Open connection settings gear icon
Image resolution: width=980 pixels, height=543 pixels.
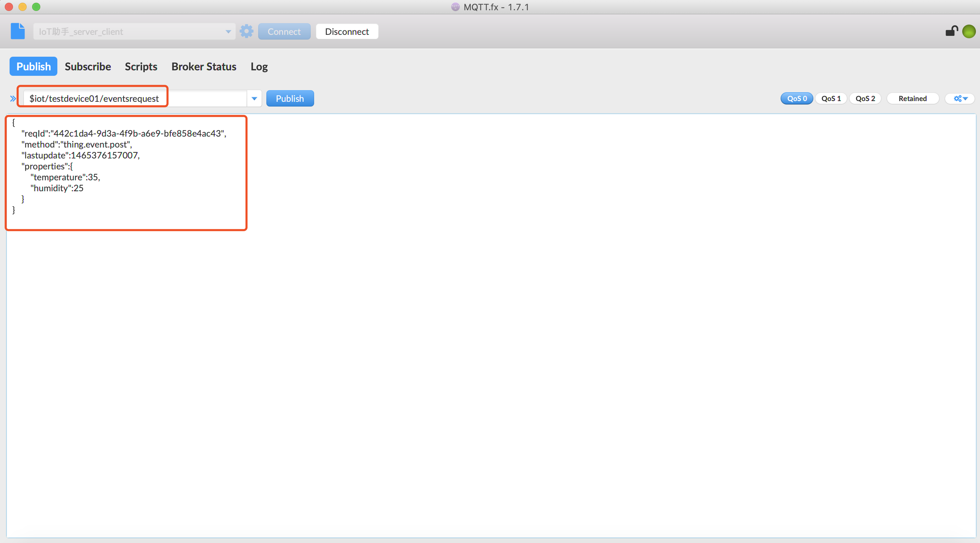click(247, 31)
